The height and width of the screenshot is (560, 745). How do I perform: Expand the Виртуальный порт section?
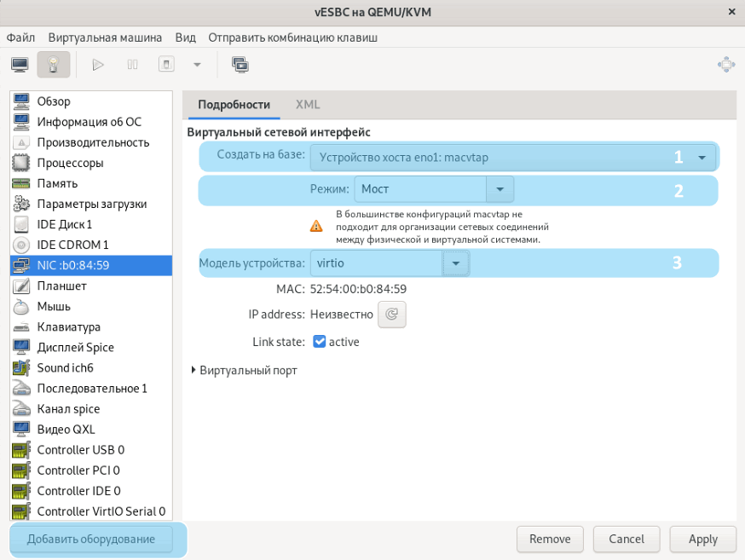[195, 371]
